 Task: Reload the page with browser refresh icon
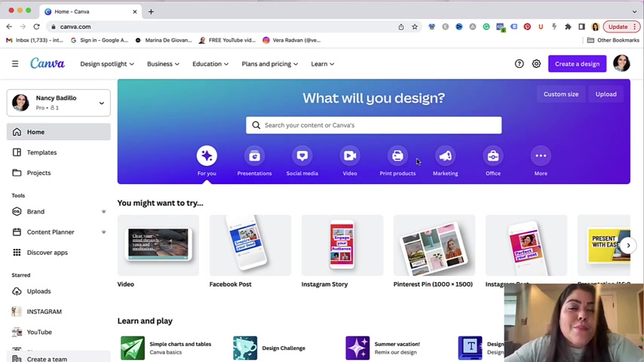(x=36, y=26)
